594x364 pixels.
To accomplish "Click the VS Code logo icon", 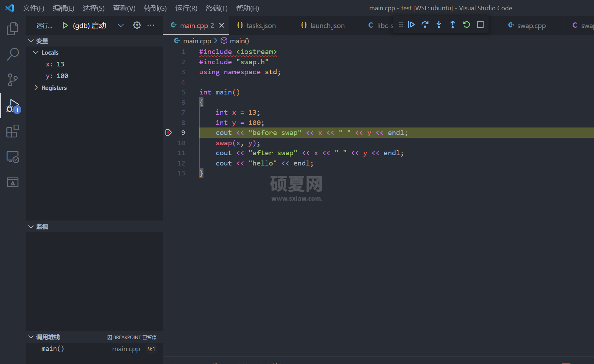I will point(10,8).
